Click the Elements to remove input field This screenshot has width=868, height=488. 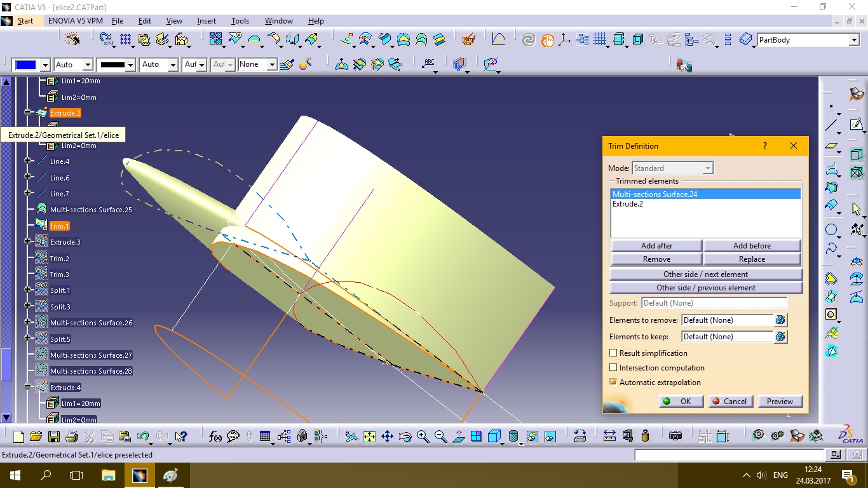coord(727,320)
